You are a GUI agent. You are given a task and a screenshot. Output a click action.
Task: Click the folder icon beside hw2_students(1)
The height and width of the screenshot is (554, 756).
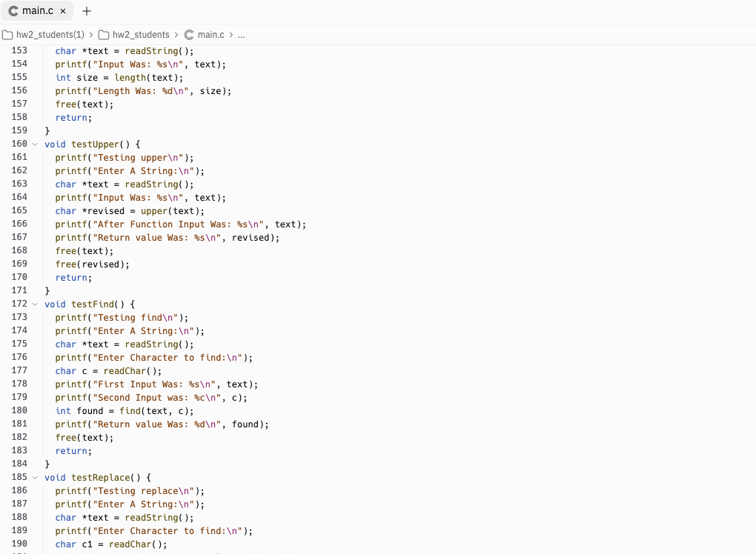7,33
